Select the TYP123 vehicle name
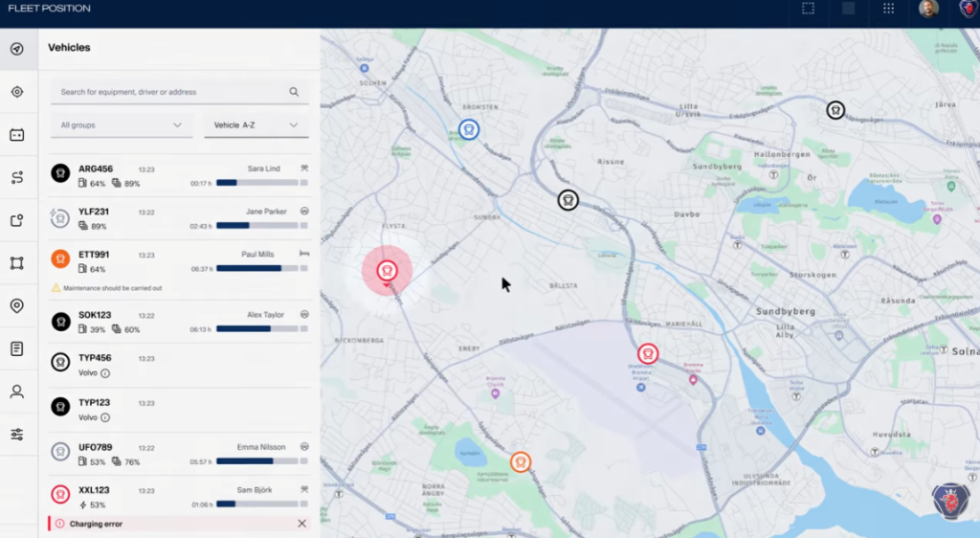Screen dimensions: 980x538 [x=95, y=402]
